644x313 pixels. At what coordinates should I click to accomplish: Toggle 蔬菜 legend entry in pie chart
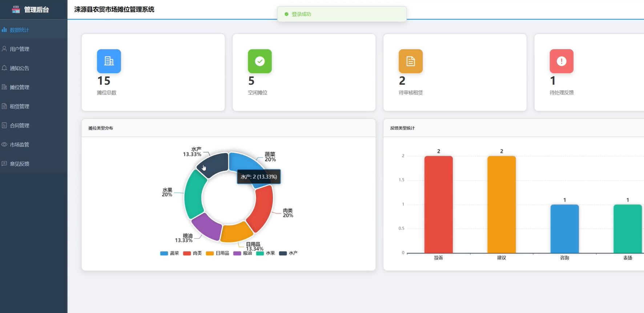[169, 253]
